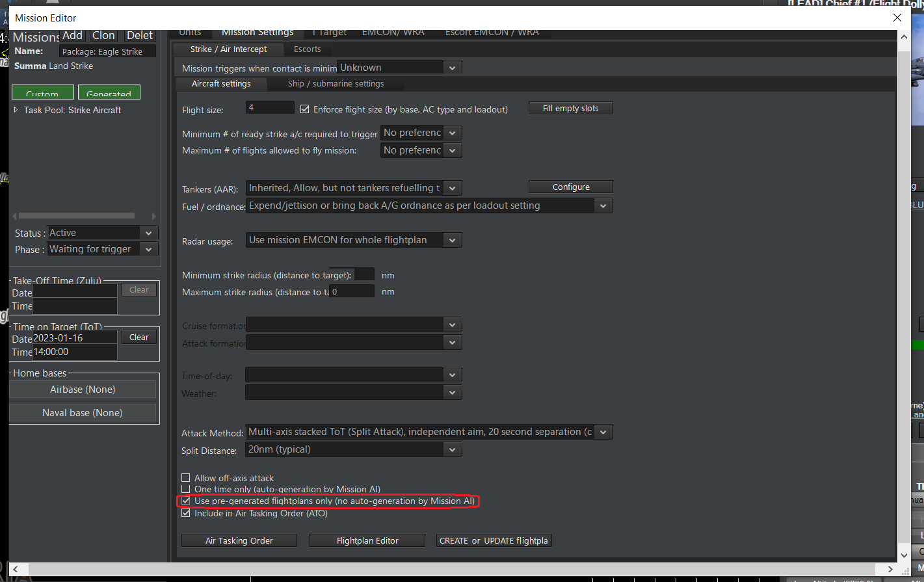Click the Add mission button
Screen dimensions: 924x582
72,36
